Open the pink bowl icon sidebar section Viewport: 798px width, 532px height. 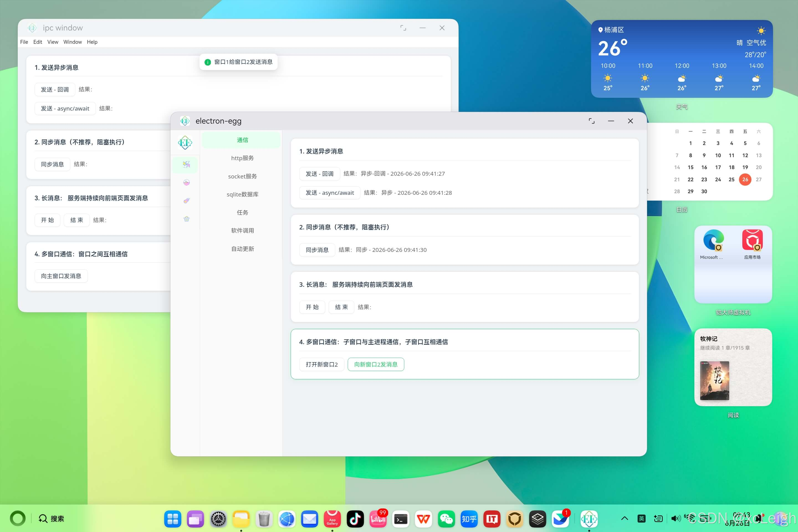click(186, 183)
